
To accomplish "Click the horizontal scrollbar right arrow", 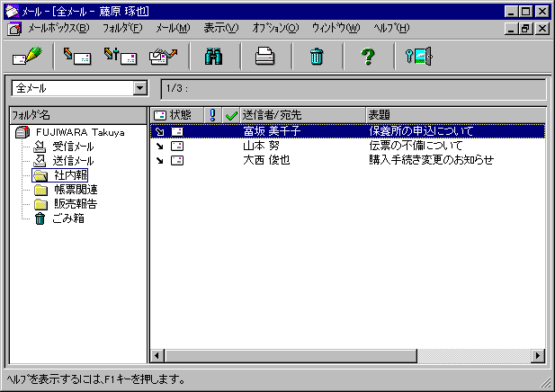I will coord(538,355).
